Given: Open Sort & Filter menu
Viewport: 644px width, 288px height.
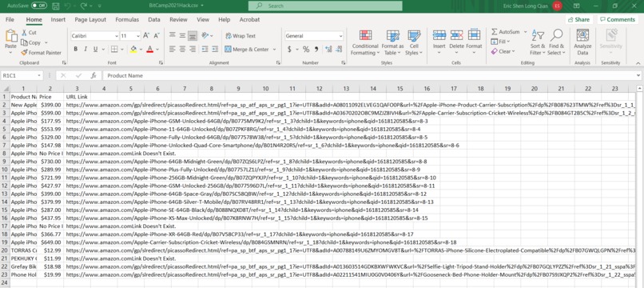Looking at the screenshot, I should (537, 42).
